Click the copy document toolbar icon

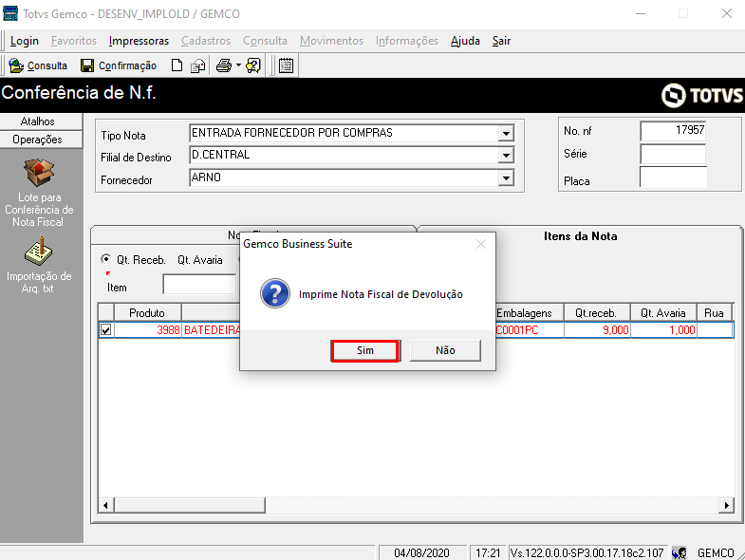[197, 65]
